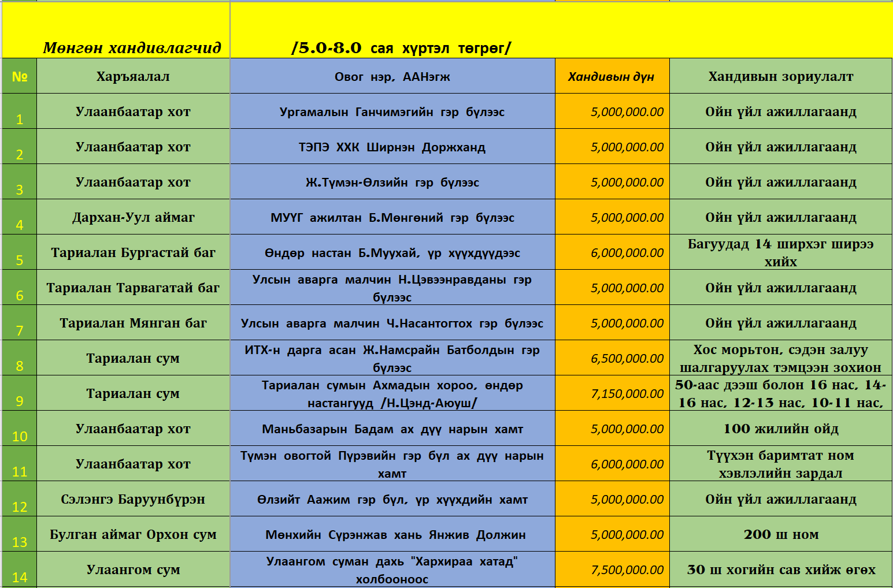The height and width of the screenshot is (588, 893).
Task: Click the 'Мөнгөн хандивлагчид' title cell
Action: (132, 47)
